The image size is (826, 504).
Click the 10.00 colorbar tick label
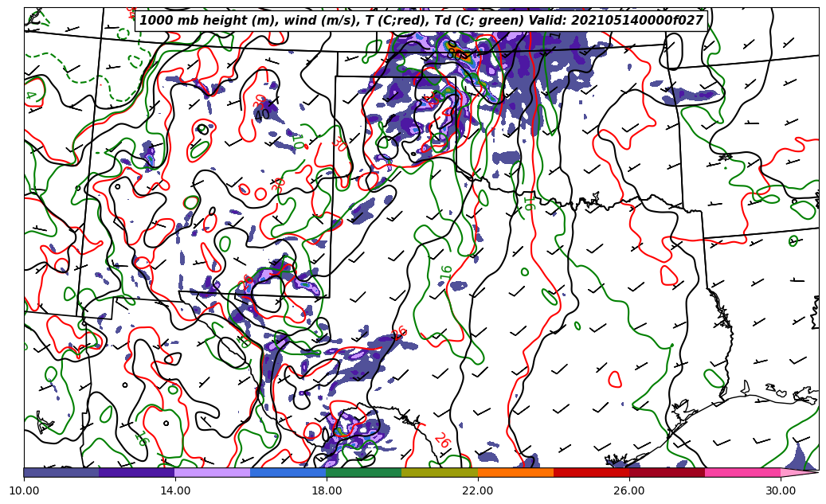[x=24, y=491]
